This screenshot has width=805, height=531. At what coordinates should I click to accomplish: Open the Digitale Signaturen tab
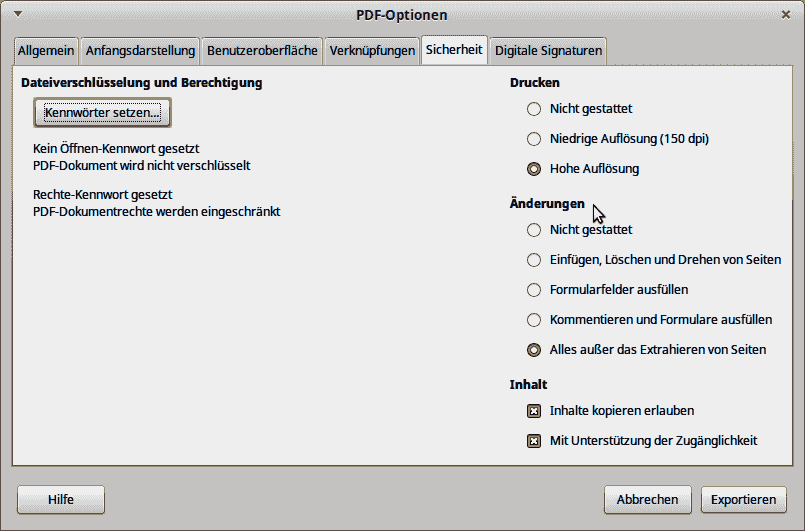point(548,51)
